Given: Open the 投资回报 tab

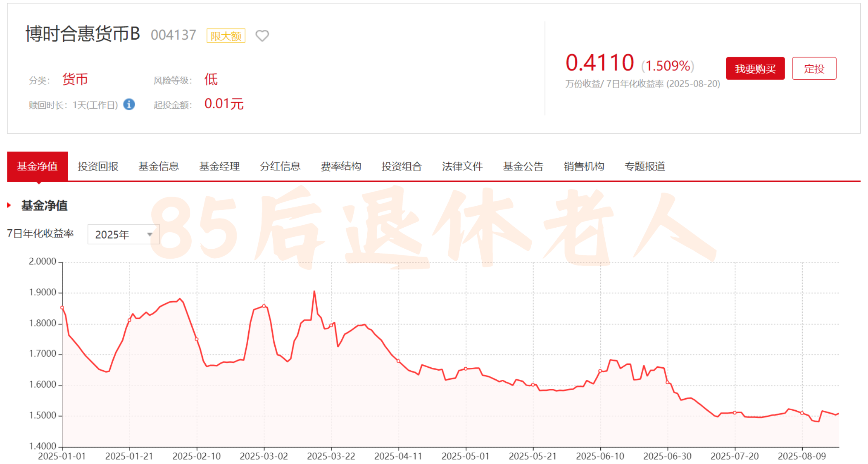Looking at the screenshot, I should (x=98, y=167).
